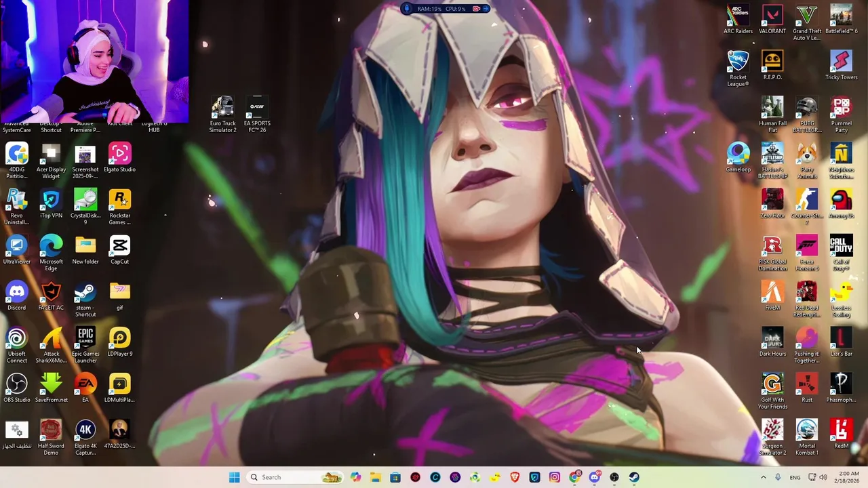Open Instagram from the taskbar

click(x=555, y=477)
